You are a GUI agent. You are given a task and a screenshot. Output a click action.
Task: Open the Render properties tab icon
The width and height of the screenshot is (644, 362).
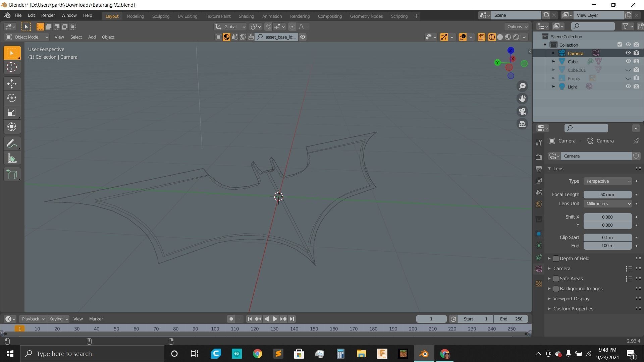point(539,157)
